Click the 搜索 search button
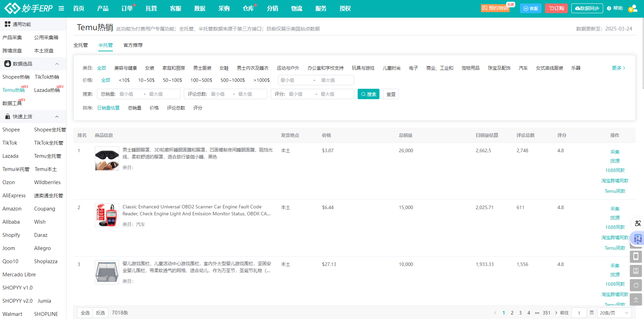Screen dimensions: 644x319 [368, 94]
